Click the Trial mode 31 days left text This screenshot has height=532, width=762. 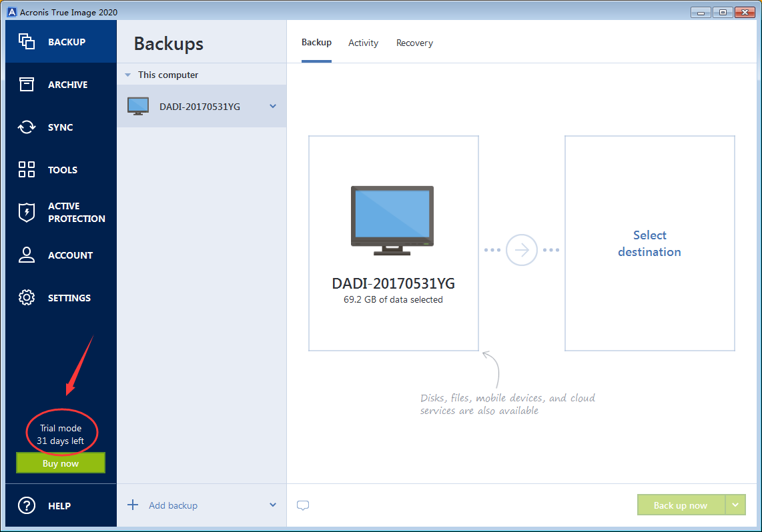pos(61,435)
